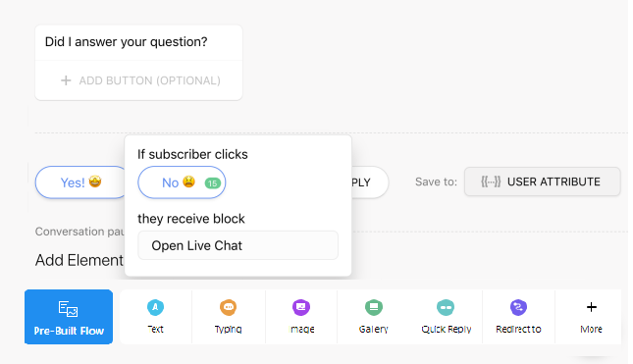Add a Text element icon

[x=155, y=307]
